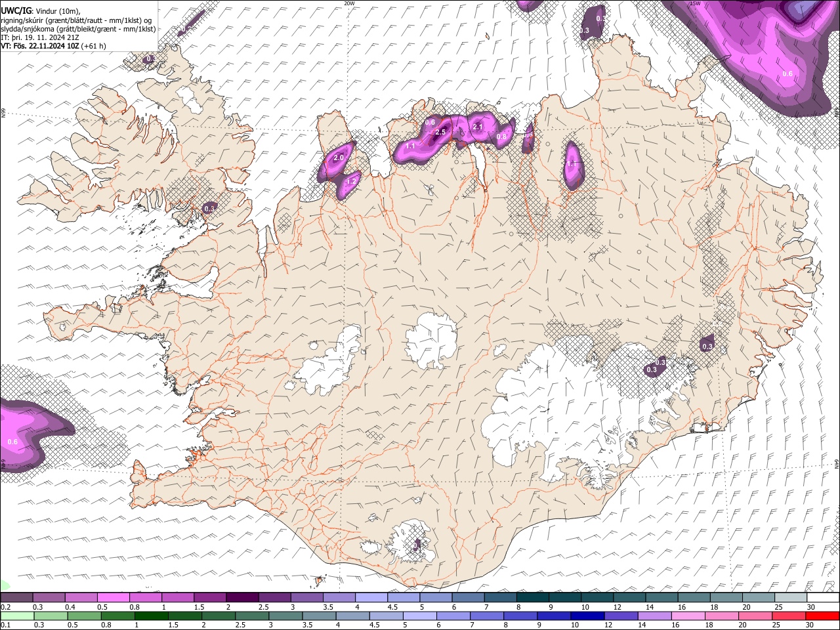Click the '1.2' snowfall value on the map
840x630 pixels.
(351, 182)
